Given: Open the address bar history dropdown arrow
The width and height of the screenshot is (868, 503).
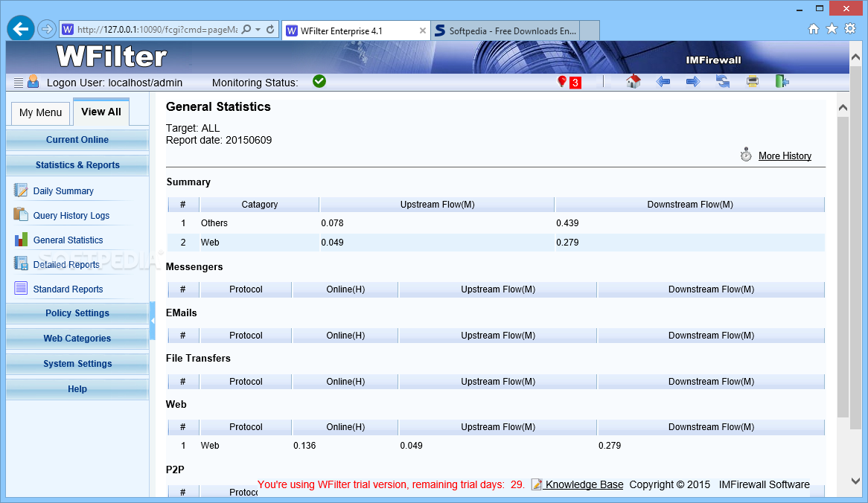Looking at the screenshot, I should tap(258, 29).
